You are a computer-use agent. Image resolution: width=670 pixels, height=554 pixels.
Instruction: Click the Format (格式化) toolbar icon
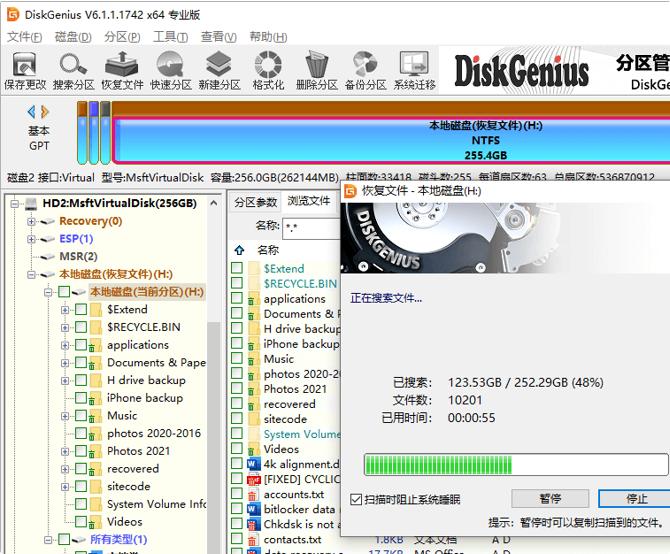[268, 70]
